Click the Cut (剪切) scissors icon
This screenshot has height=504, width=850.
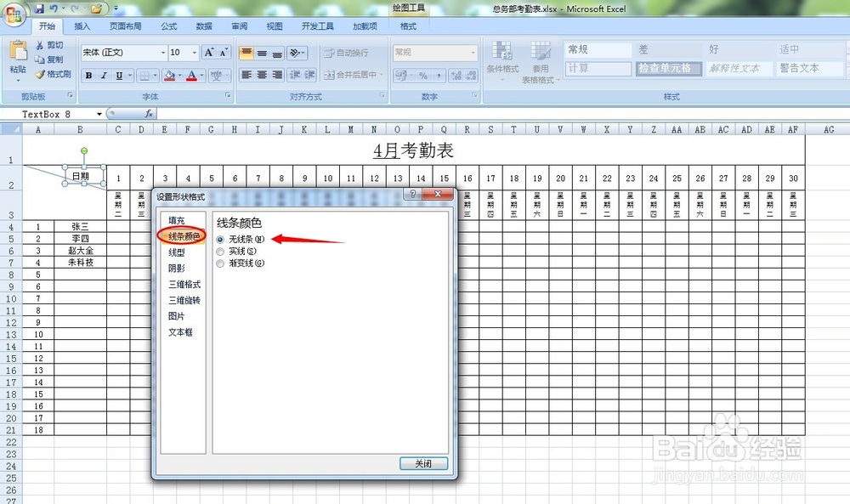pyautogui.click(x=40, y=45)
